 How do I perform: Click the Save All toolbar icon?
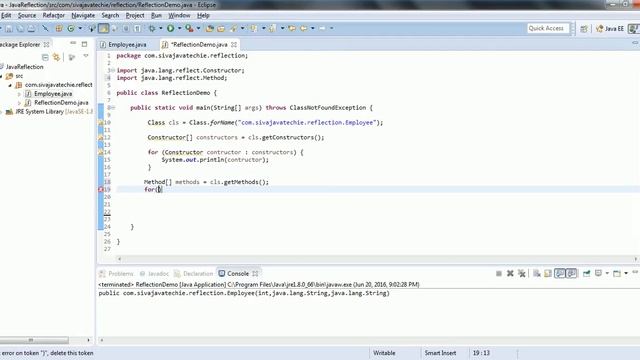pyautogui.click(x=20, y=28)
